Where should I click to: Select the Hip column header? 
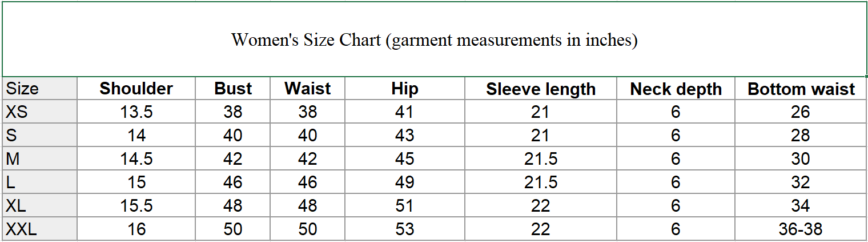pos(405,89)
